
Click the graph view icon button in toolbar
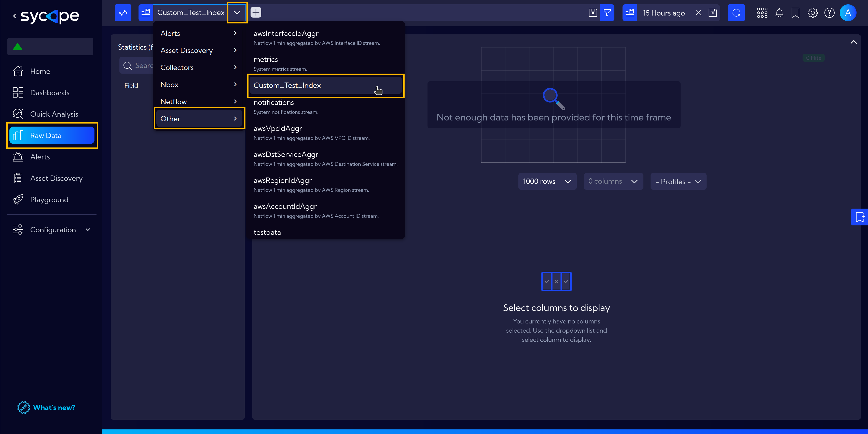[x=123, y=13]
